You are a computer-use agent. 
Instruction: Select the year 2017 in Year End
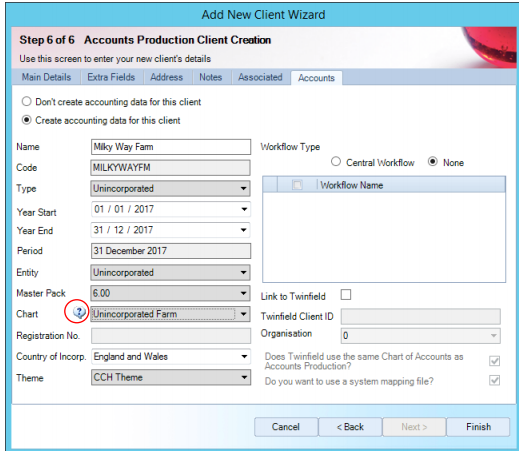(x=143, y=230)
